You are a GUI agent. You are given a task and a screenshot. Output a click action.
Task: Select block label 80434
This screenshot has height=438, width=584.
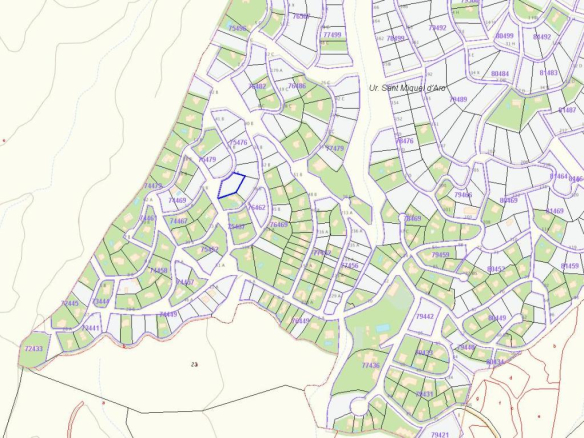495,362
